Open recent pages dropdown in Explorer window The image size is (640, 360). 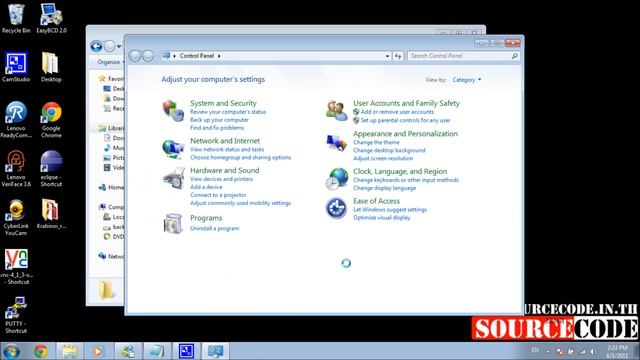119,47
